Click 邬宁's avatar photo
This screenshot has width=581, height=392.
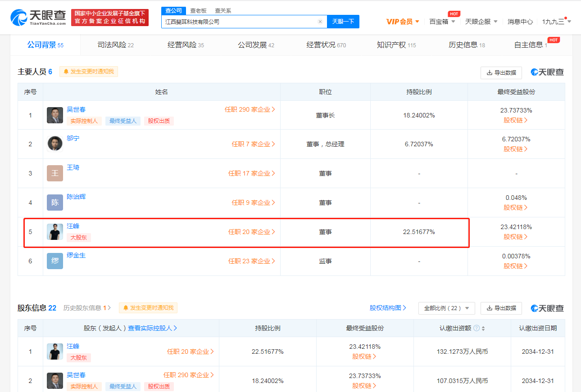[55, 144]
